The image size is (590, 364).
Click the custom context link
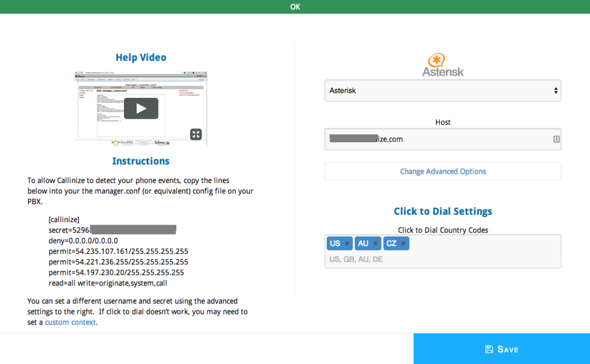click(x=70, y=322)
